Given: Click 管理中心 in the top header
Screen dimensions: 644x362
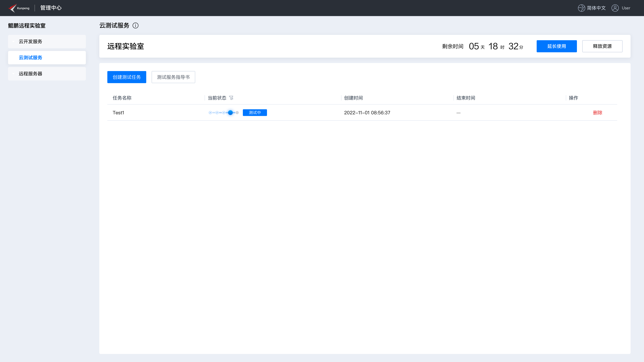Looking at the screenshot, I should click(x=51, y=8).
